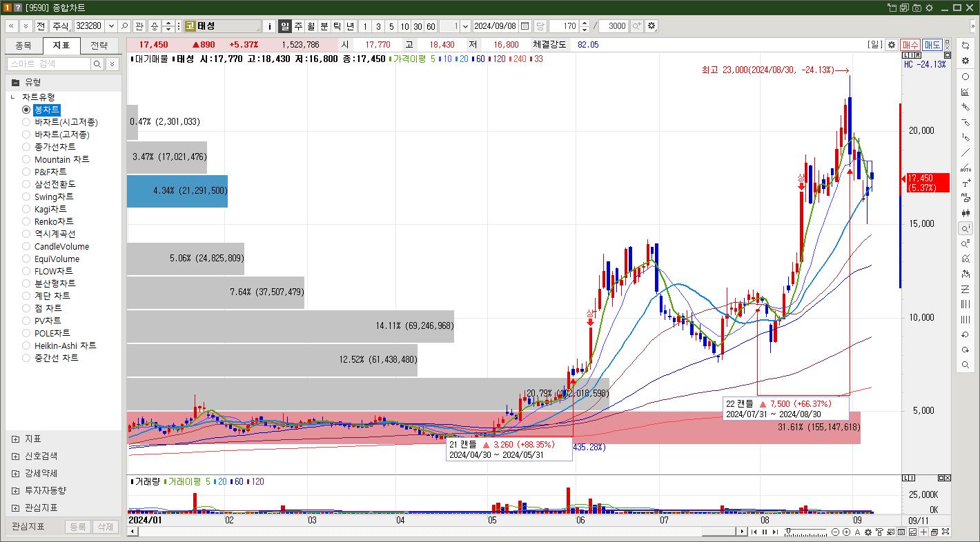Screen dimensions: 980x542
Task: Select the 삼선전환도 radio option
Action: pyautogui.click(x=26, y=184)
